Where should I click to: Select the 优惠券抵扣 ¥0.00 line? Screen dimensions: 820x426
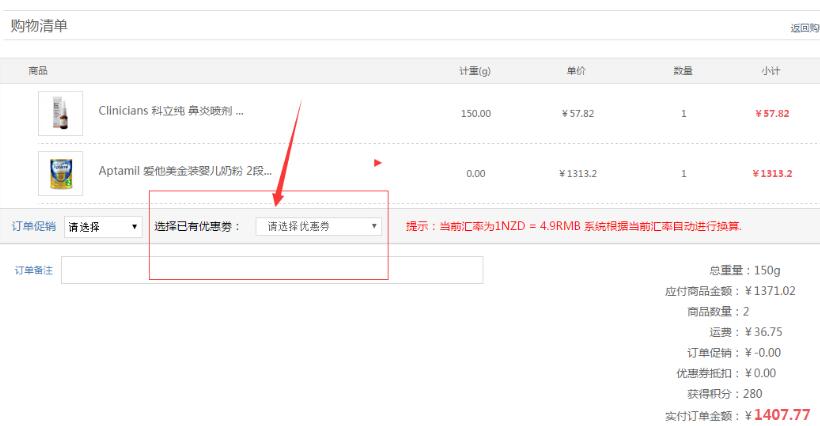pyautogui.click(x=726, y=373)
